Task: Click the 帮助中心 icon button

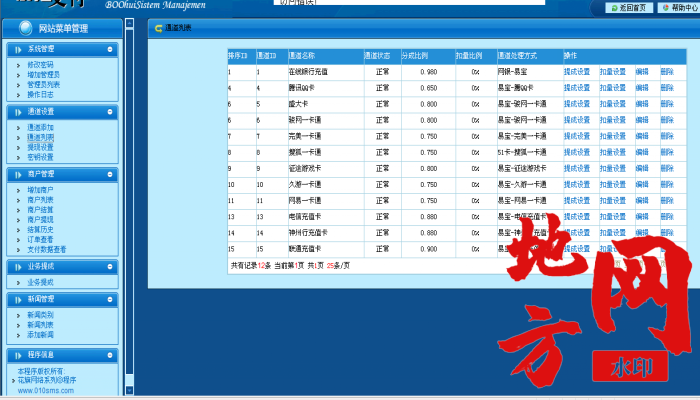Action: (678, 8)
